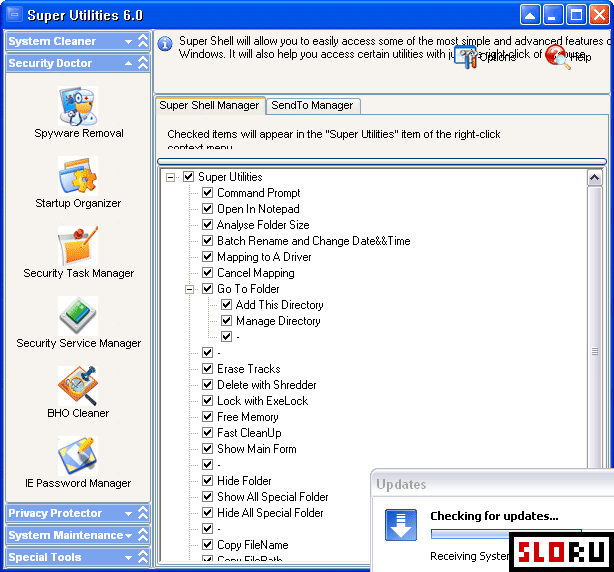The width and height of the screenshot is (614, 572).
Task: Launch BHO Cleaner icon
Action: click(x=78, y=386)
